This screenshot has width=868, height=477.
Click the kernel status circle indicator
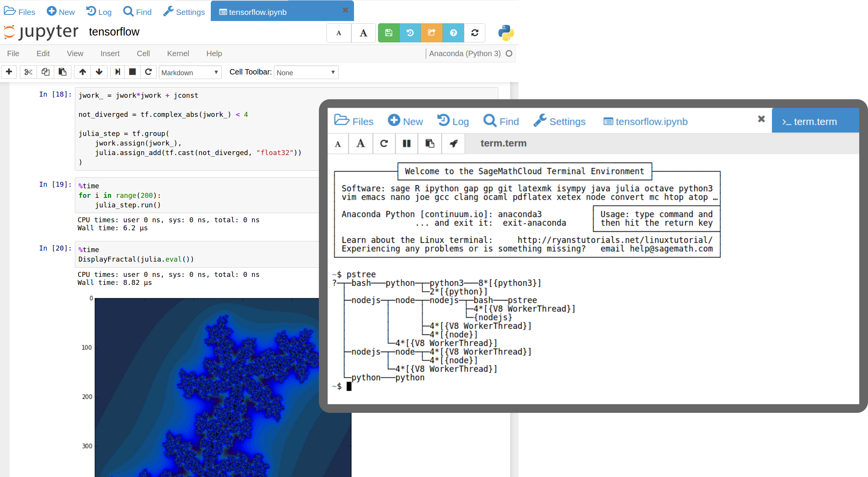509,53
